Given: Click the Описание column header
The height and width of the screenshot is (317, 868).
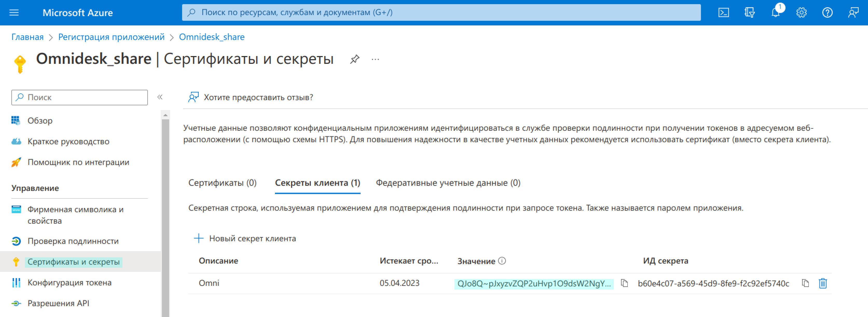Looking at the screenshot, I should [218, 261].
